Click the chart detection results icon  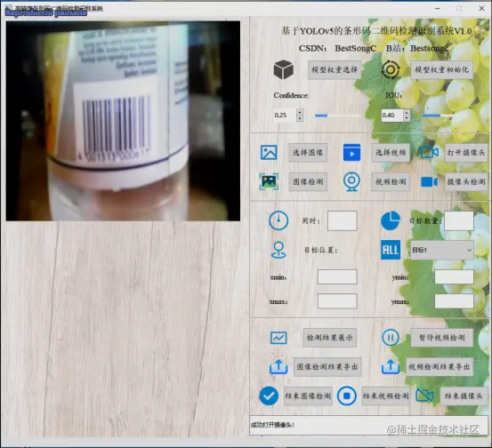pos(278,338)
